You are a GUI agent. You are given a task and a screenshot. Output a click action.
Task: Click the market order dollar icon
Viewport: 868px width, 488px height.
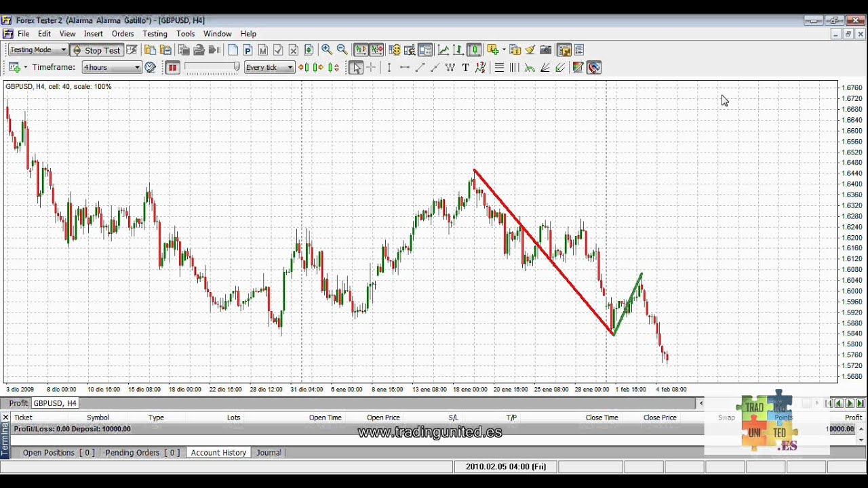point(395,49)
